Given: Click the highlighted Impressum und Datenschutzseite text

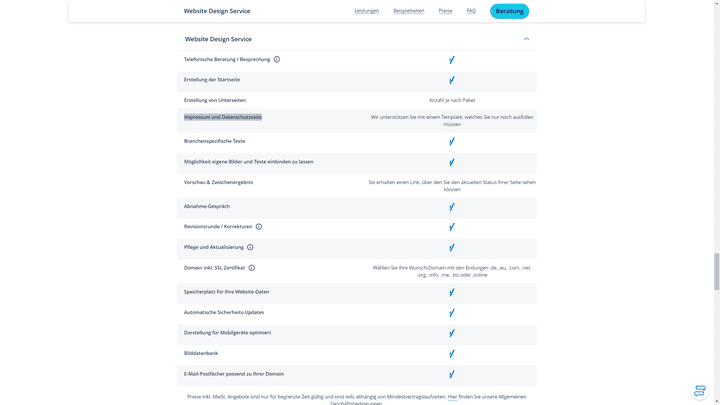Looking at the screenshot, I should tap(223, 117).
